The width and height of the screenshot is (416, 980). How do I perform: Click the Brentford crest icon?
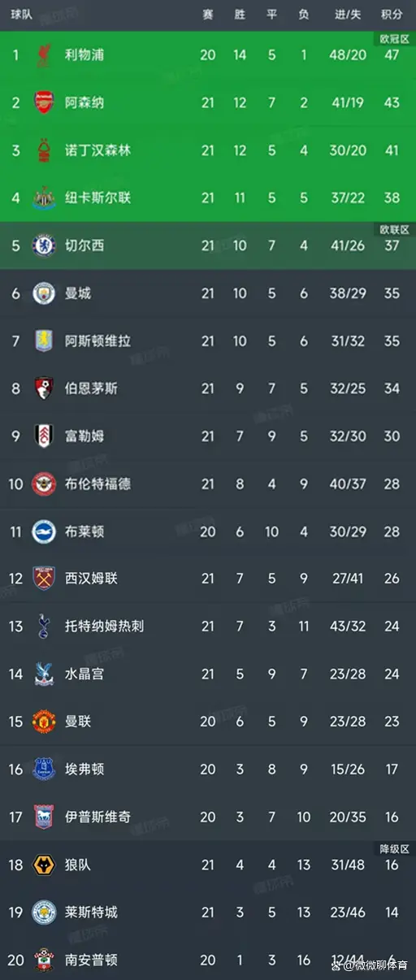43,484
